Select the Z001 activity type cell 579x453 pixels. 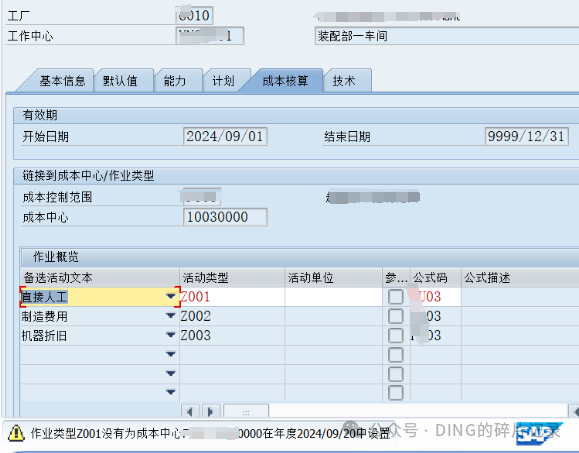pos(232,297)
